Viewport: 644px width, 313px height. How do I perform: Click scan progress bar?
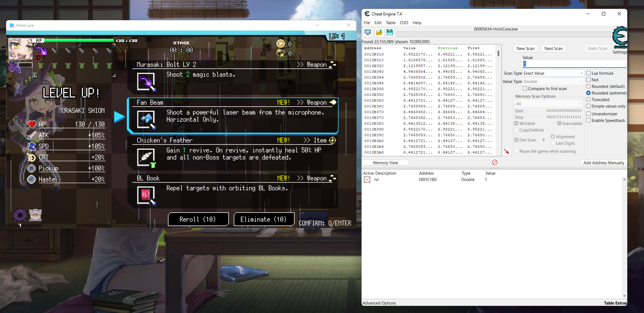point(503,34)
